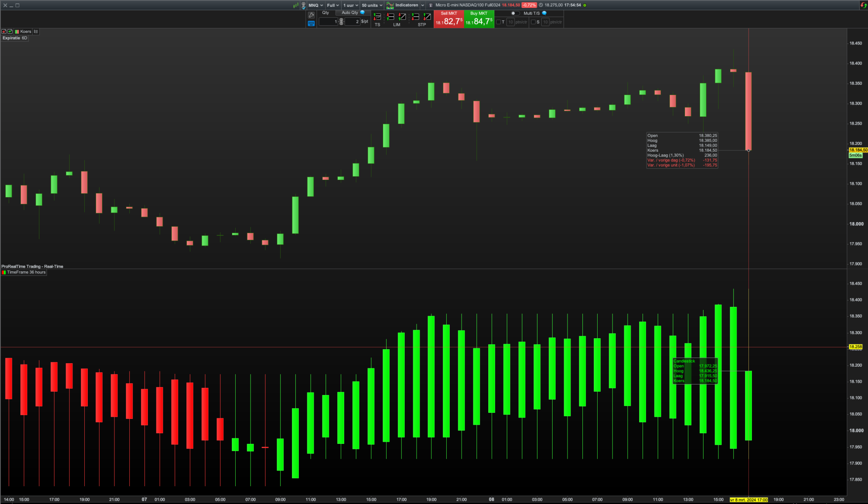Click the blue keyboard shortcuts icon
Screen dimensions: 868x504
click(x=311, y=24)
